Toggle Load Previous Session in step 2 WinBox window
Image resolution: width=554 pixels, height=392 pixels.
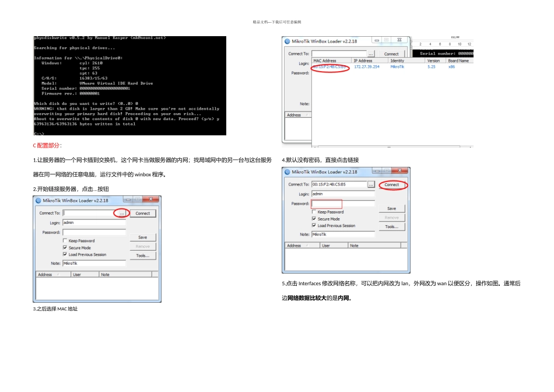(x=65, y=254)
